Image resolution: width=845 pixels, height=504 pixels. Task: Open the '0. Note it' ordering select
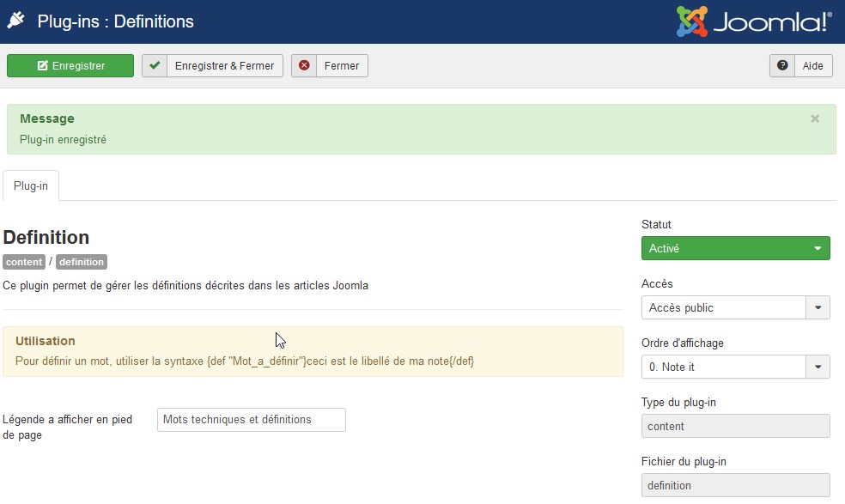[736, 367]
